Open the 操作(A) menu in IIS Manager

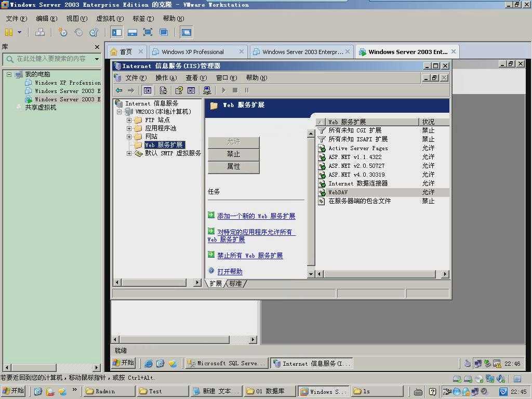(x=166, y=78)
